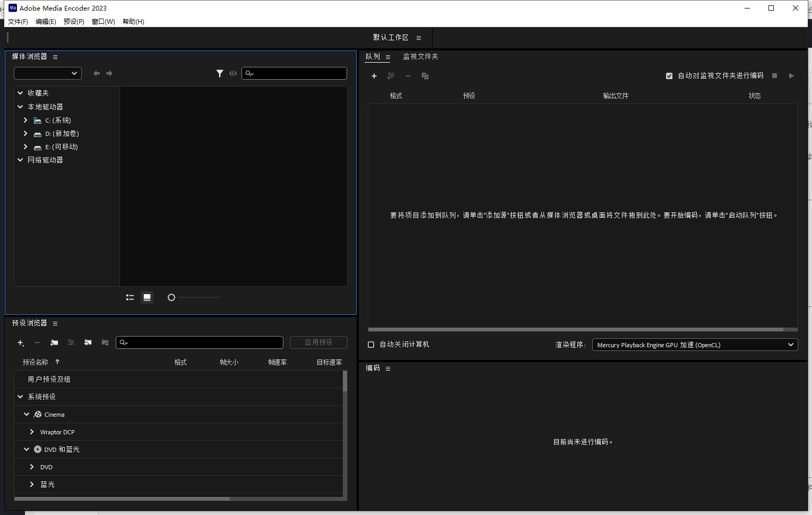
Task: Open the 预设(P) menu
Action: click(74, 22)
